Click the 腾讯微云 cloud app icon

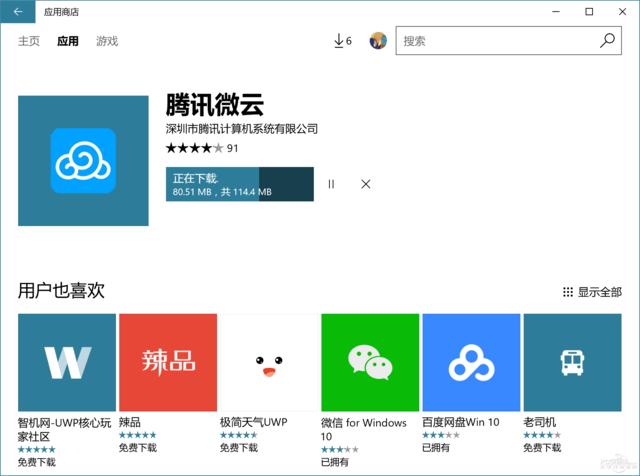tap(83, 160)
